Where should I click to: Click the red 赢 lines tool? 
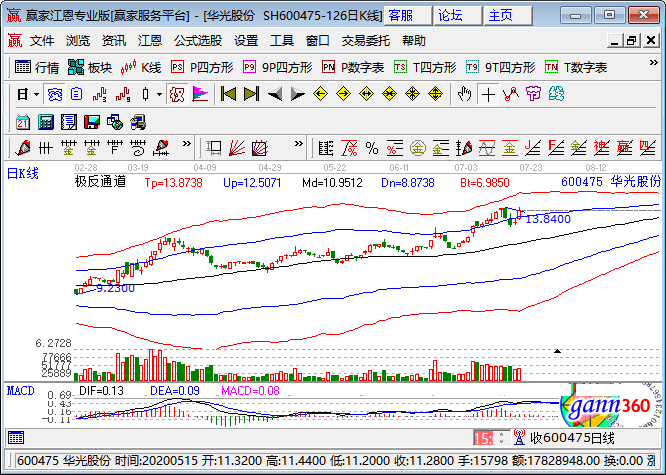624,148
